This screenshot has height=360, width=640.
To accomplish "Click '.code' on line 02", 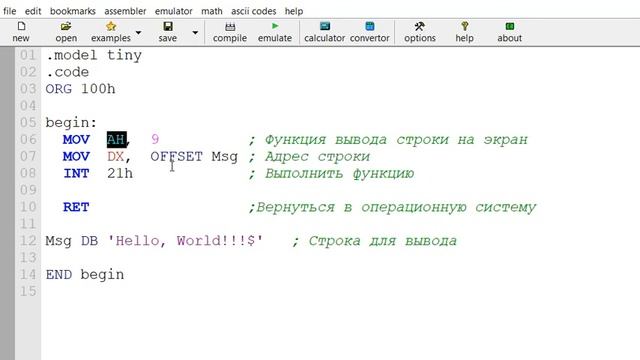I will [67, 72].
